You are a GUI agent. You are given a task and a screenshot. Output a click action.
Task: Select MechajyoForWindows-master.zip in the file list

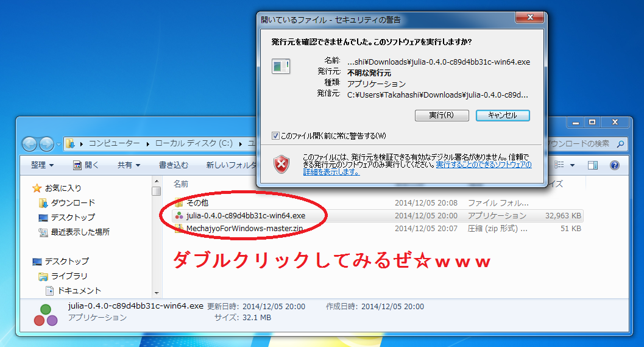[x=244, y=228]
